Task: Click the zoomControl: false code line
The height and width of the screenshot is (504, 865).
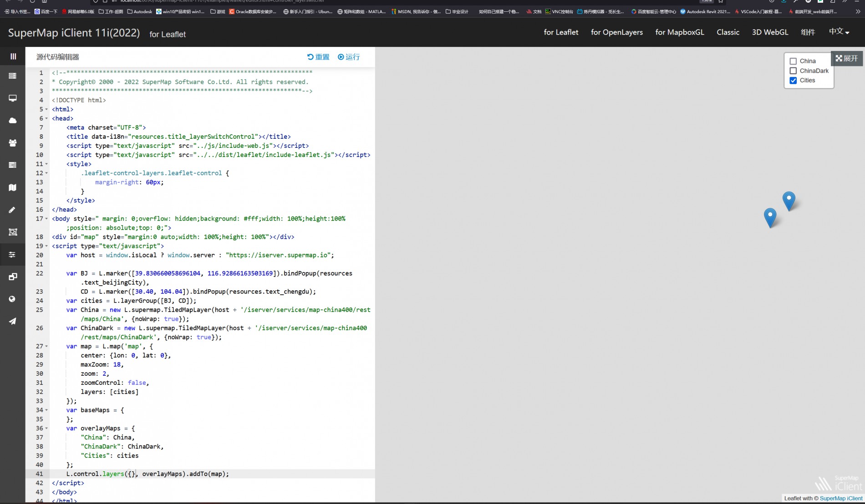Action: click(115, 383)
